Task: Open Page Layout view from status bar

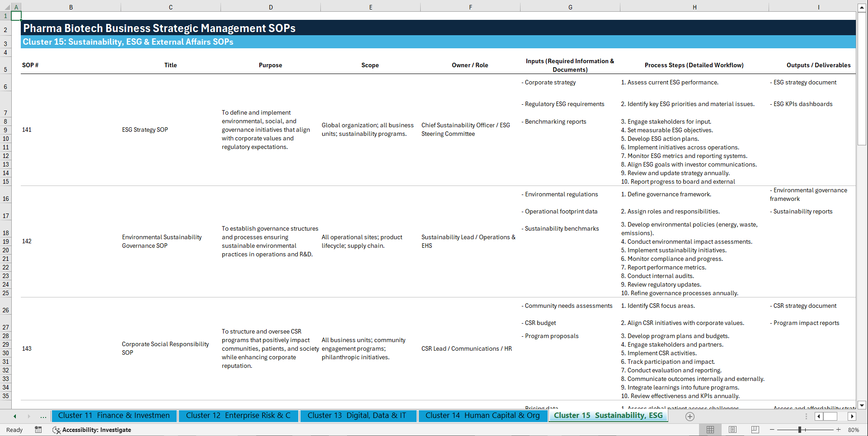Action: click(x=732, y=430)
